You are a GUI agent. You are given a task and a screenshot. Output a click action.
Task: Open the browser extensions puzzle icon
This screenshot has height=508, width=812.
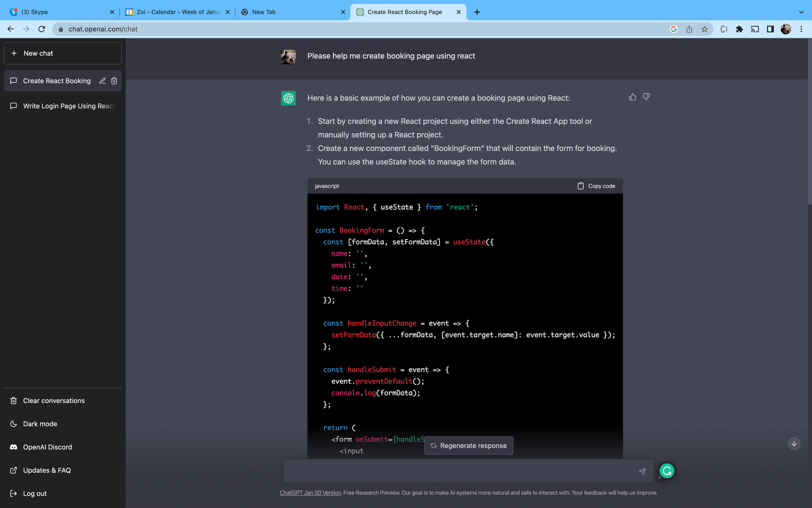pos(739,29)
